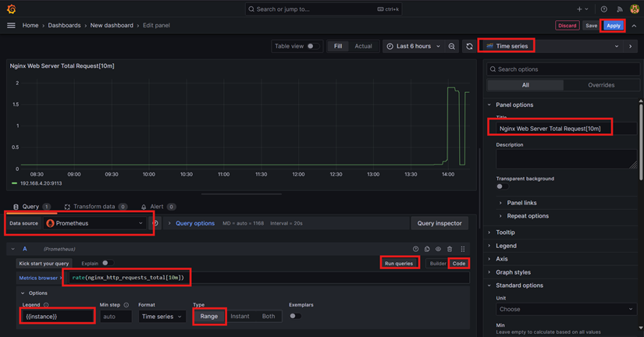Viewport: 644px width, 337px height.
Task: Toggle the Transparent background switch
Action: [502, 186]
